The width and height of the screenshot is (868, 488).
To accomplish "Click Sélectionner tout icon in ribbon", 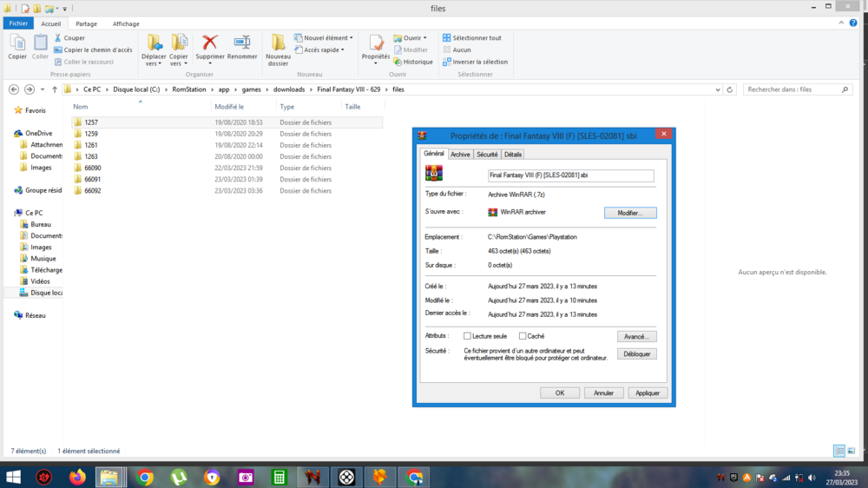I will 447,38.
